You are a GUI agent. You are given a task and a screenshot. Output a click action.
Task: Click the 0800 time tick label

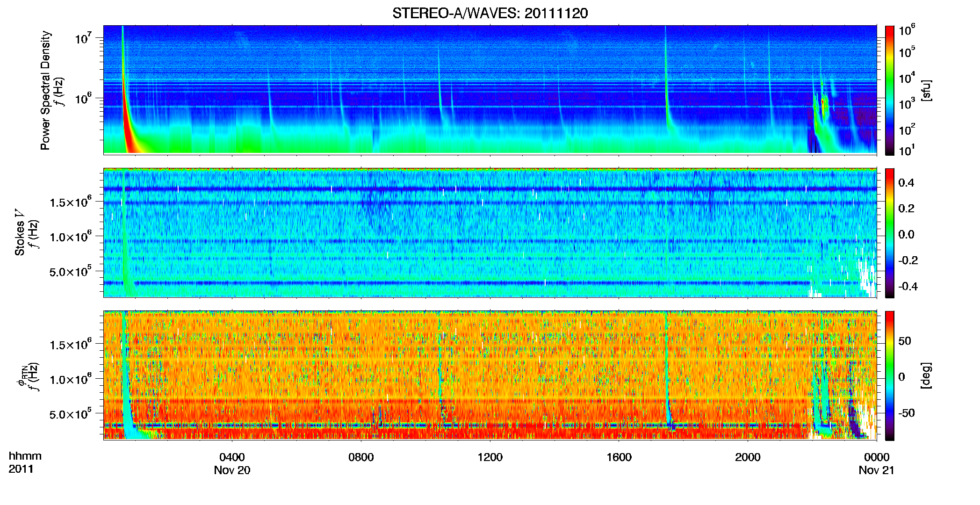click(361, 457)
